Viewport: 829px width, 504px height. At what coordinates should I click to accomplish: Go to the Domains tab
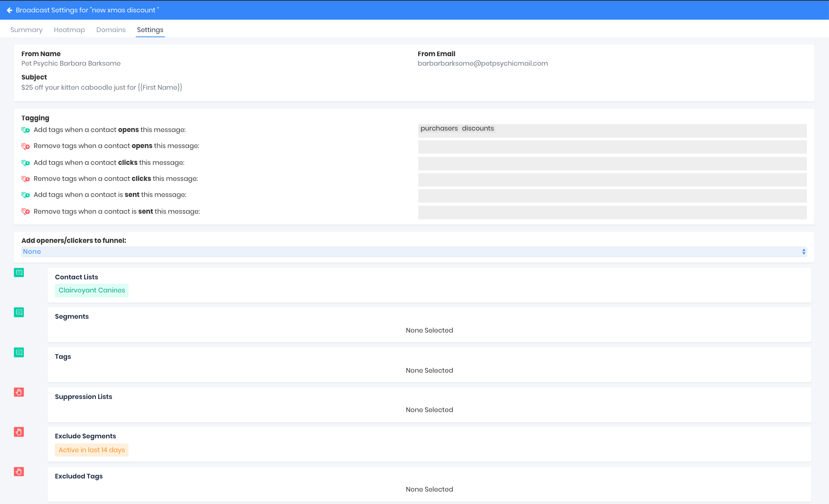(x=111, y=30)
